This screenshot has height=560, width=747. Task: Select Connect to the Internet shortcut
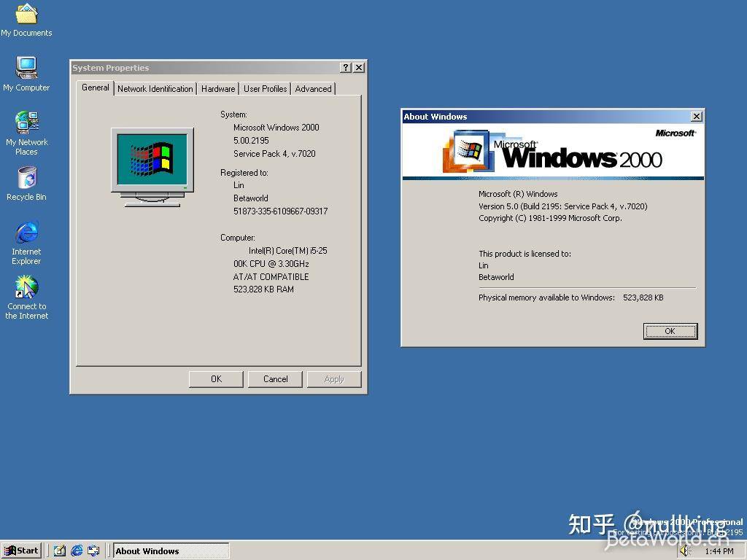click(x=27, y=297)
